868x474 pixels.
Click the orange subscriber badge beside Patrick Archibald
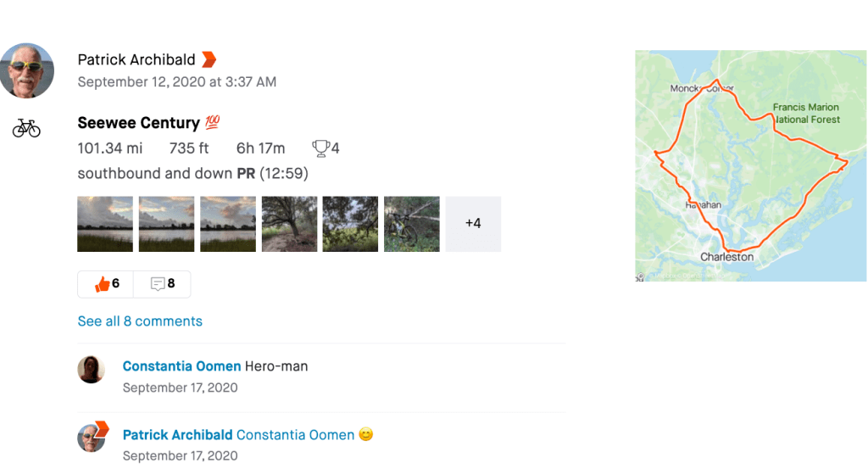click(x=209, y=59)
